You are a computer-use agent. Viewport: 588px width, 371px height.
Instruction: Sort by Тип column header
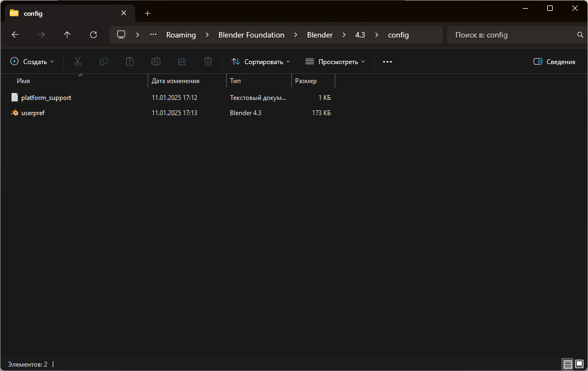pos(235,81)
